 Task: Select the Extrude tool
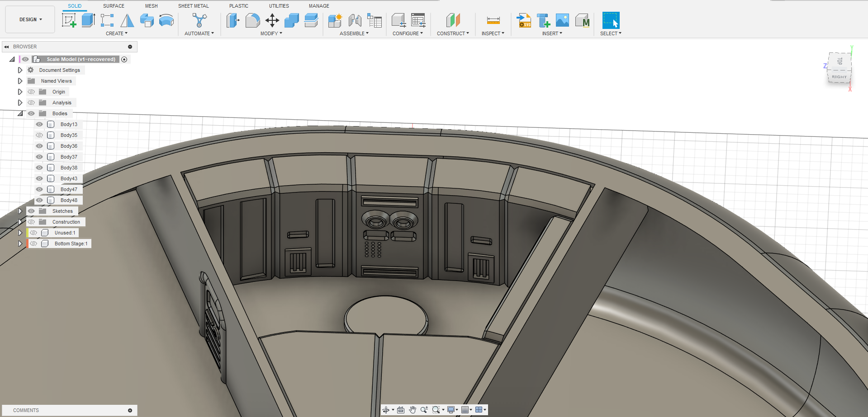89,20
